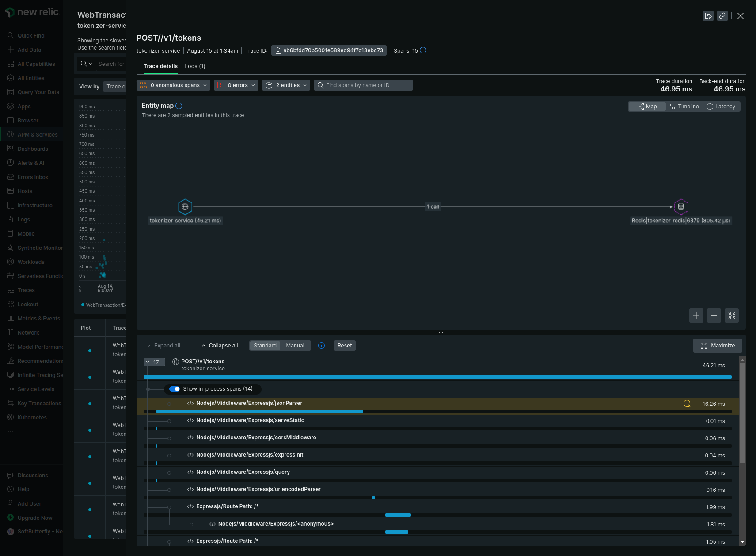Switch the entity view to Latency
The width and height of the screenshot is (756, 556).
pos(721,107)
